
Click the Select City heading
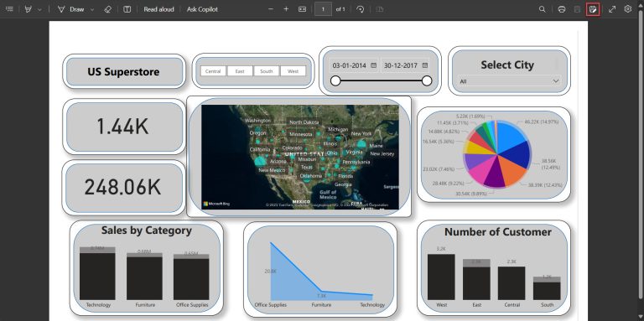pyautogui.click(x=507, y=65)
